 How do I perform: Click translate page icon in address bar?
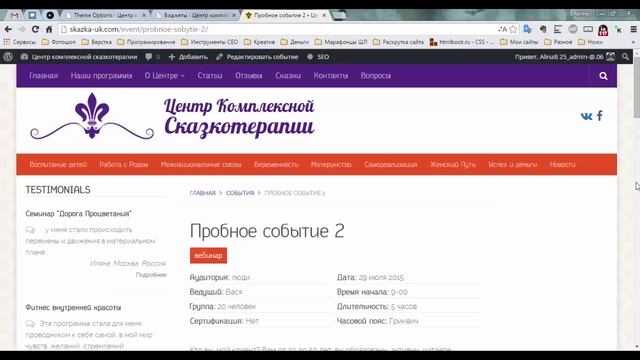tap(502, 29)
